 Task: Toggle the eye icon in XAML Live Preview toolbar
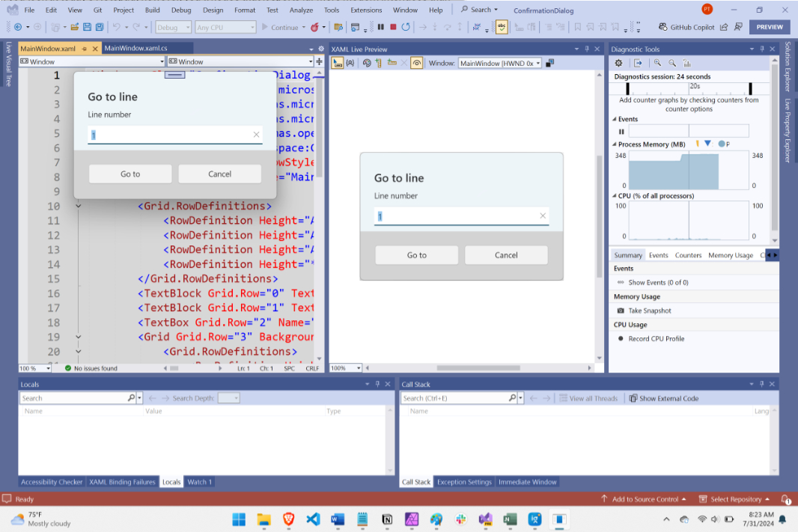(x=416, y=63)
